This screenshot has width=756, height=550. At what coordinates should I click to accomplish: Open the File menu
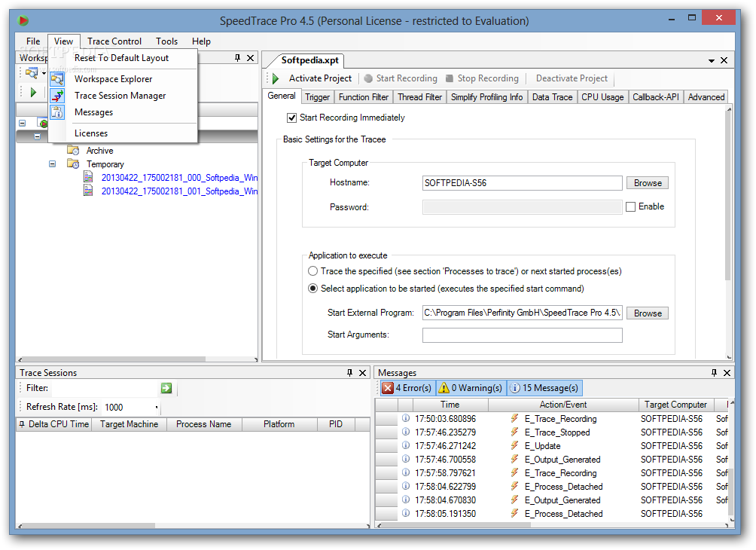pyautogui.click(x=33, y=41)
